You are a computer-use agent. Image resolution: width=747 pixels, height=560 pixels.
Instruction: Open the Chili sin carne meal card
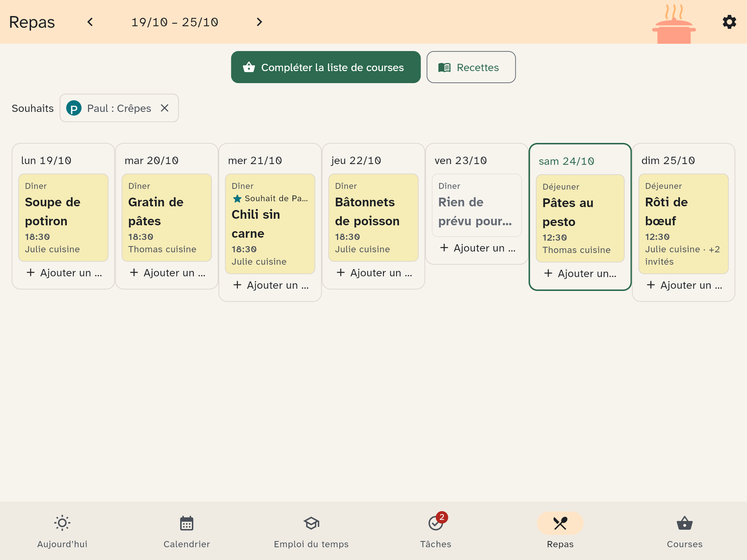[270, 224]
